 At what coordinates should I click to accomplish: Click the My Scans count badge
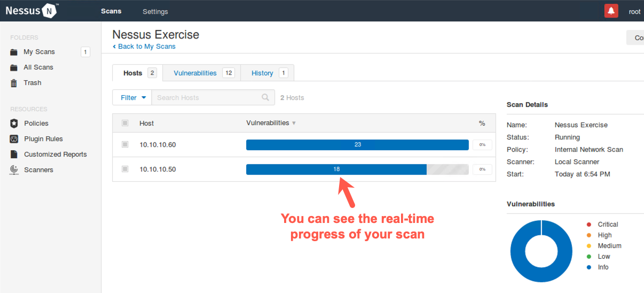(x=85, y=52)
